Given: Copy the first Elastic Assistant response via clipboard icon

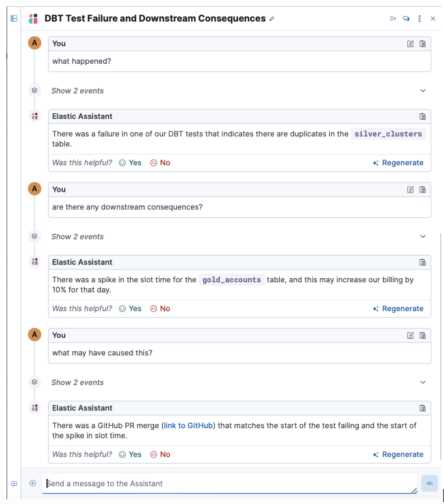Looking at the screenshot, I should (423, 116).
